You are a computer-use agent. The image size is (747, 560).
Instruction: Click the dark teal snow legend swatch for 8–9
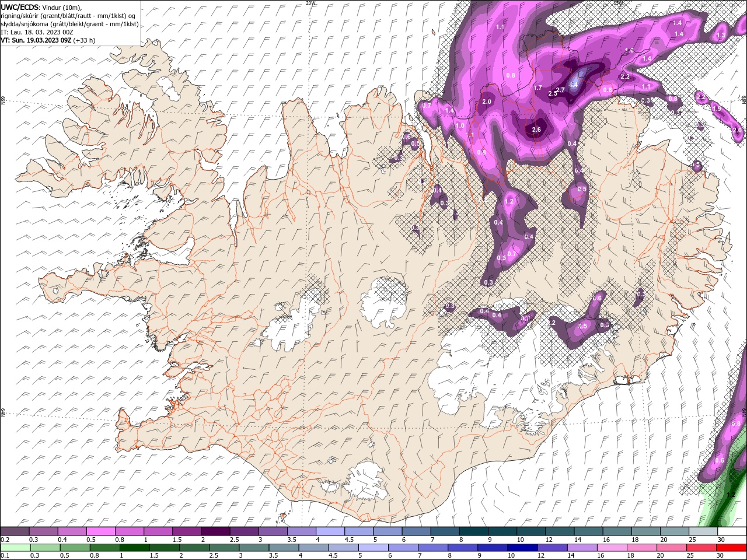point(474,531)
